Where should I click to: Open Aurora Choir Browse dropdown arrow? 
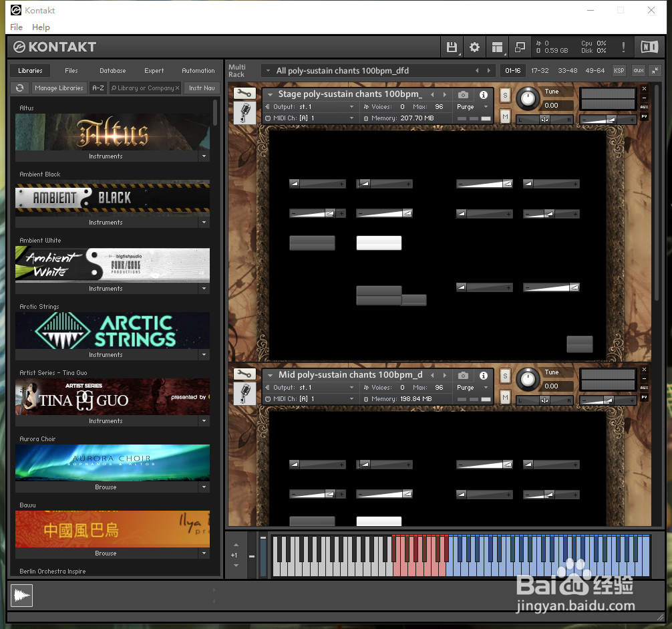[204, 487]
